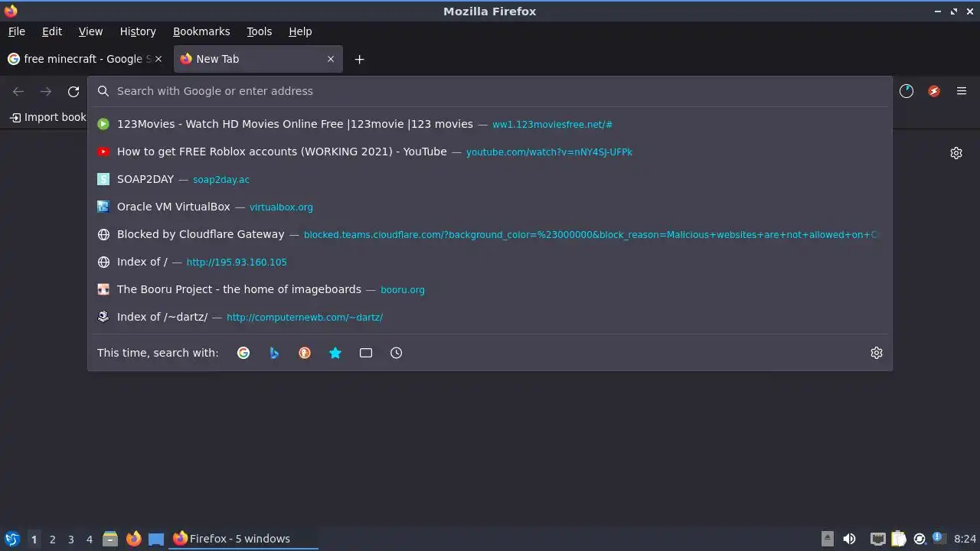Click Import bookmarks toolbar button
Viewport: 980px width, 551px height.
pos(47,117)
